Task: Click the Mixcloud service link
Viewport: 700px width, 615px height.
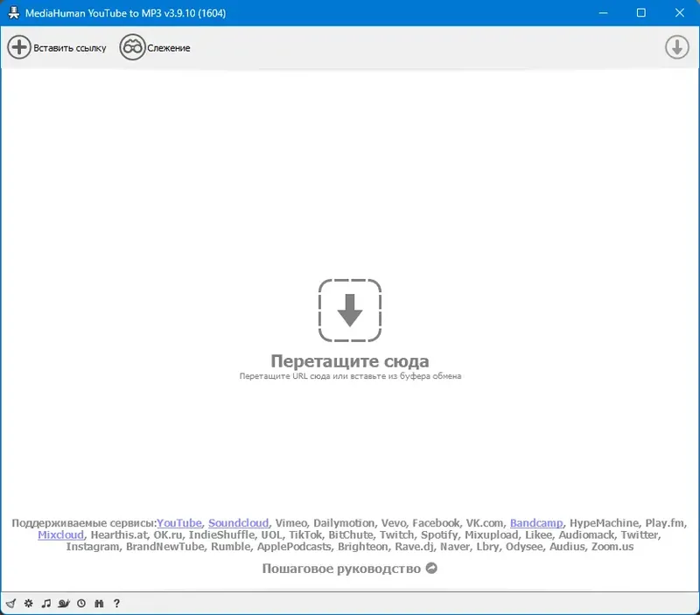Action: [59, 535]
